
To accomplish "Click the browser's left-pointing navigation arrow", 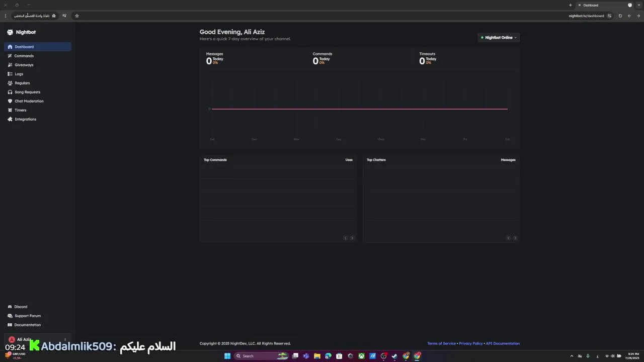I will (x=629, y=16).
